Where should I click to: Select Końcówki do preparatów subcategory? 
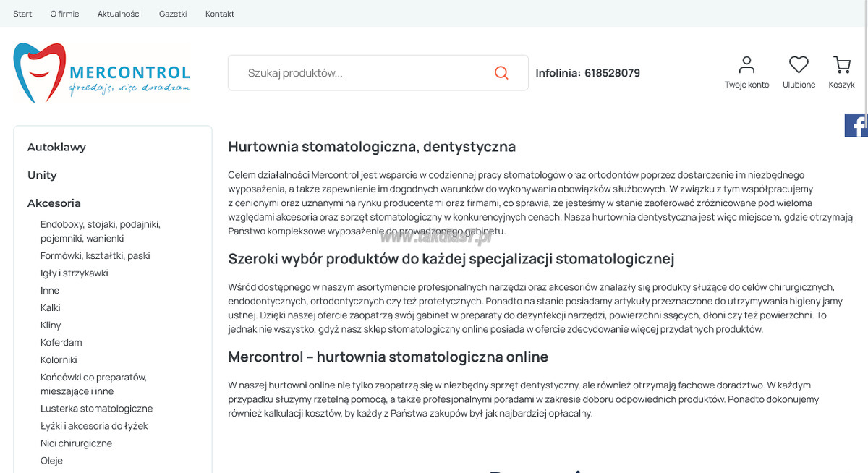point(94,384)
